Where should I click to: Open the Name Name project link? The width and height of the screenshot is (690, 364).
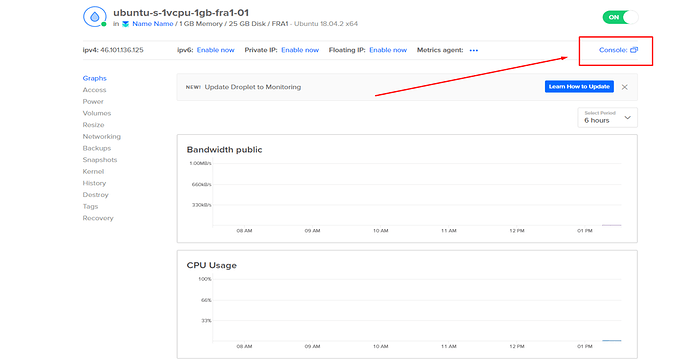click(x=153, y=24)
